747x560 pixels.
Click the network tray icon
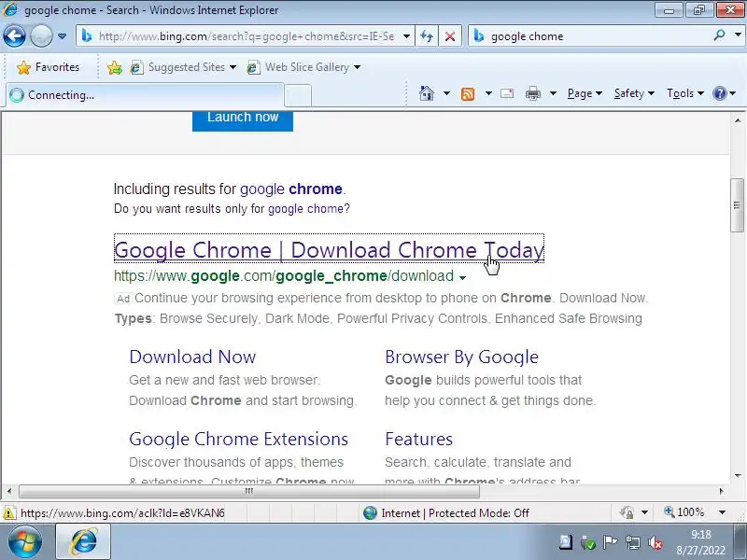(633, 542)
